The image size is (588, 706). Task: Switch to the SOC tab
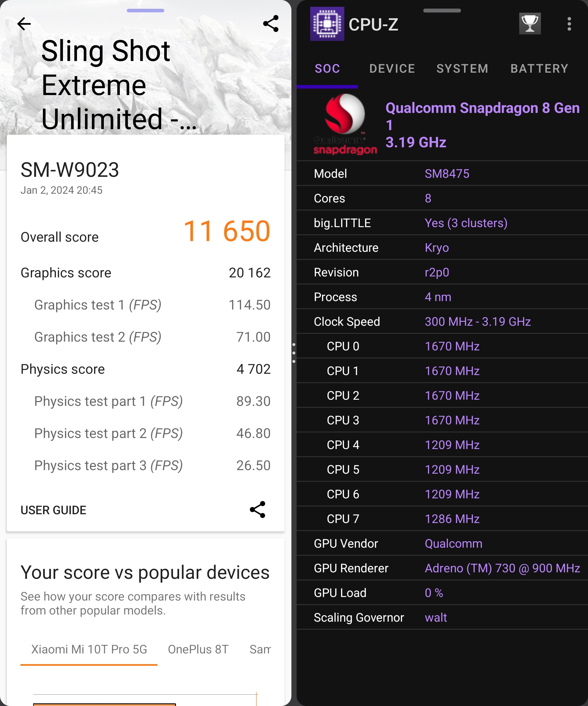click(x=327, y=68)
